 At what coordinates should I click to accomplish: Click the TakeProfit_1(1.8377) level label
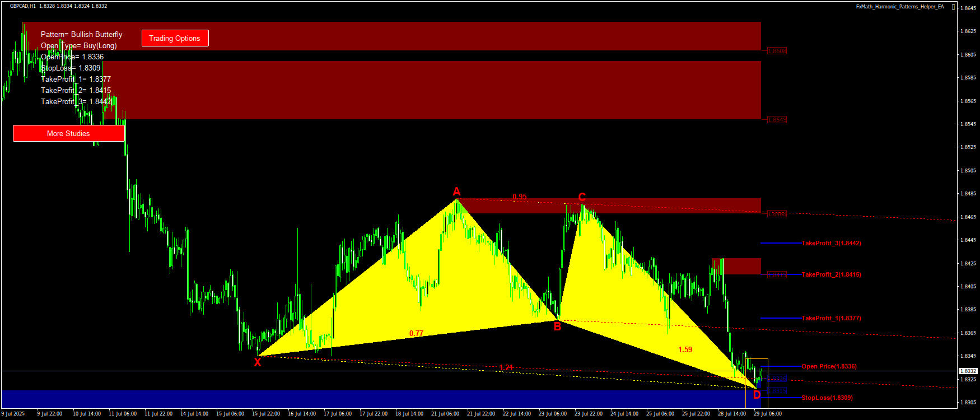pos(831,318)
